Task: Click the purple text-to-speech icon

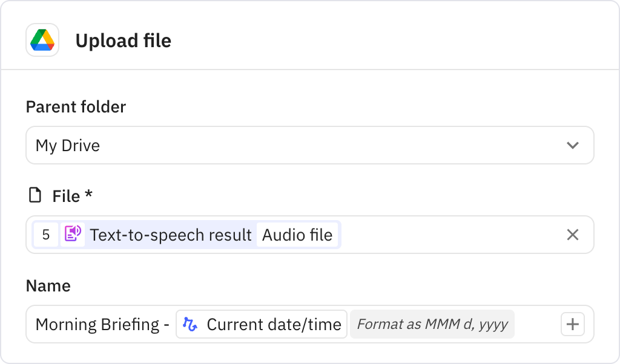Action: click(73, 235)
